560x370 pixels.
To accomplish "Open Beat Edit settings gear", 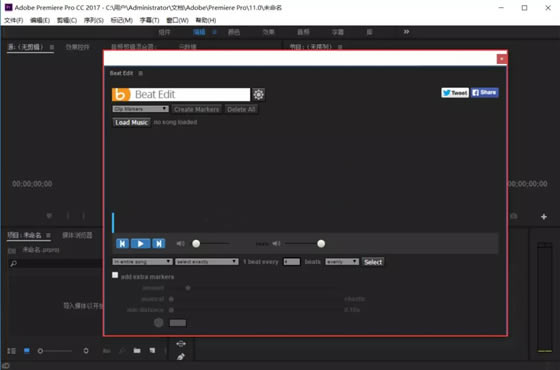I will point(259,95).
